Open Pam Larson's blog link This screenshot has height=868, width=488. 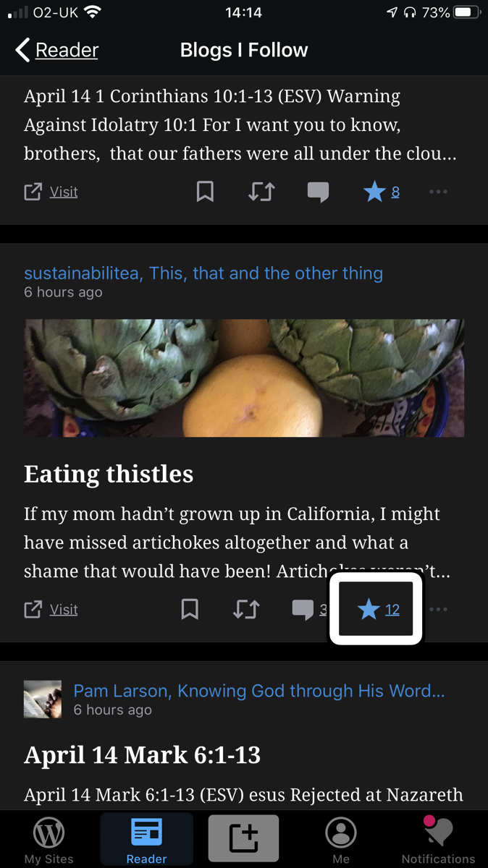pyautogui.click(x=260, y=691)
